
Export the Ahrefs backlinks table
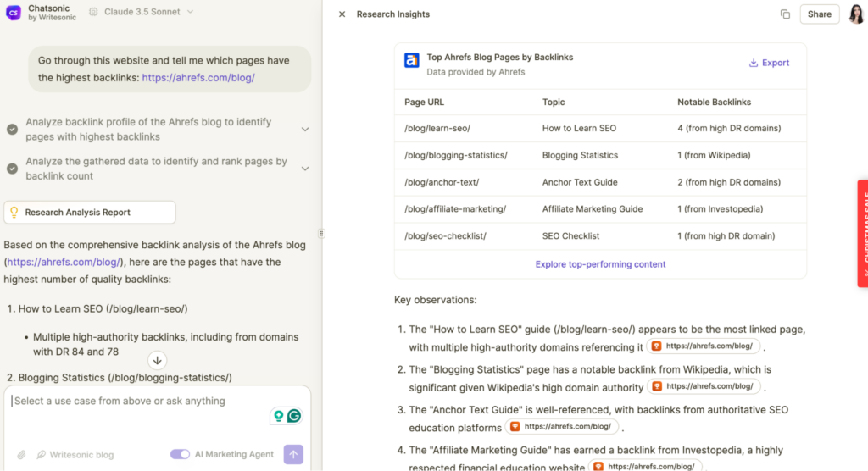(769, 63)
